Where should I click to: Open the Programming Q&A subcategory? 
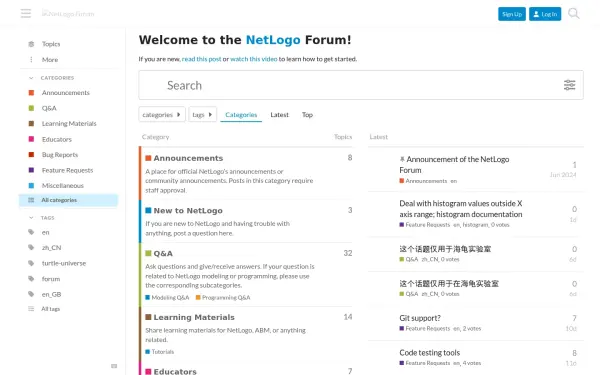click(223, 297)
